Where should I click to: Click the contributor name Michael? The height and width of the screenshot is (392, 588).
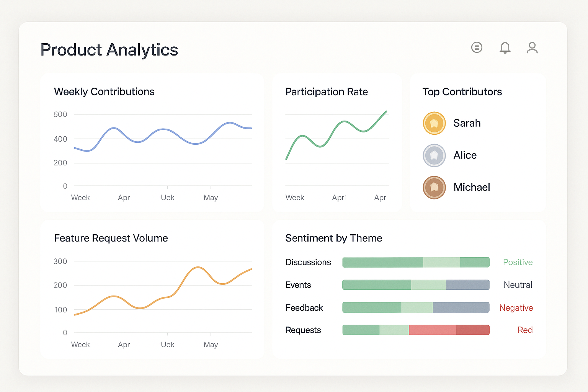coord(472,187)
